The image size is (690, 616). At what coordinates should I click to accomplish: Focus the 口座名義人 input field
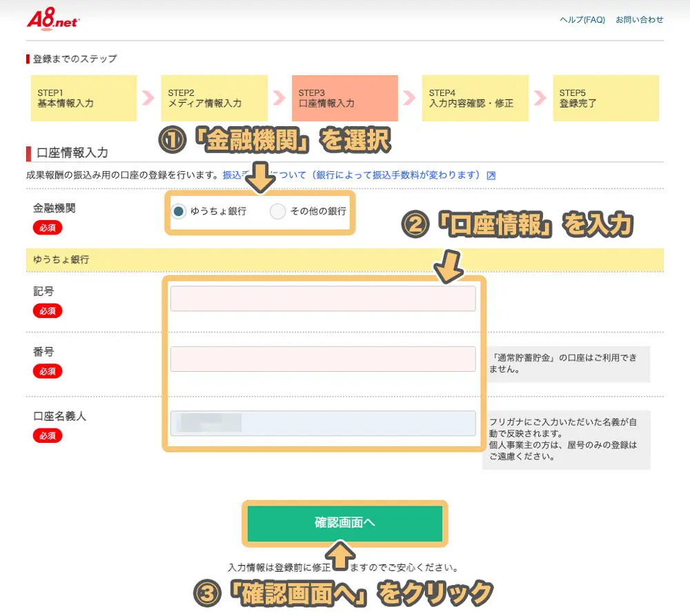[x=323, y=424]
